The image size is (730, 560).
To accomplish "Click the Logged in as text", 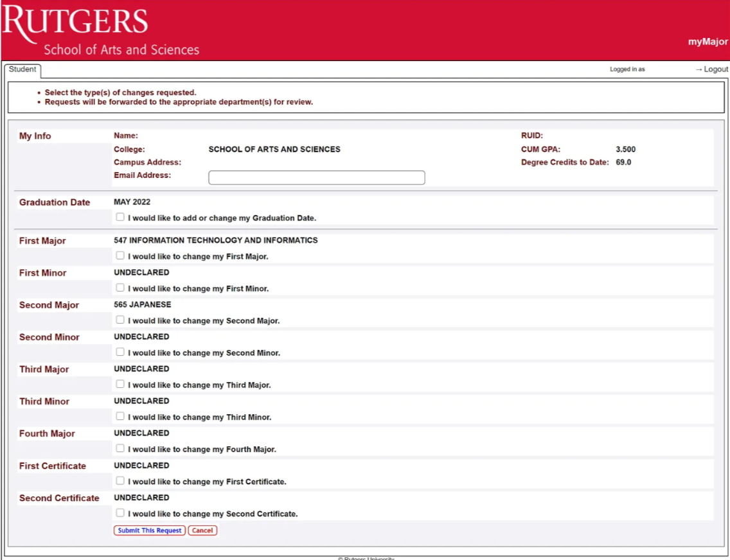I will tap(627, 69).
